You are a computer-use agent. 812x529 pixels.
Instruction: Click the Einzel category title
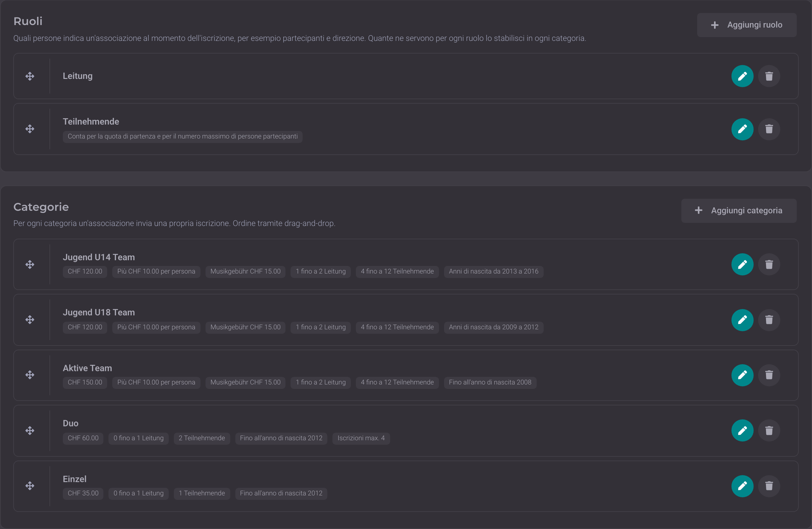tap(74, 479)
